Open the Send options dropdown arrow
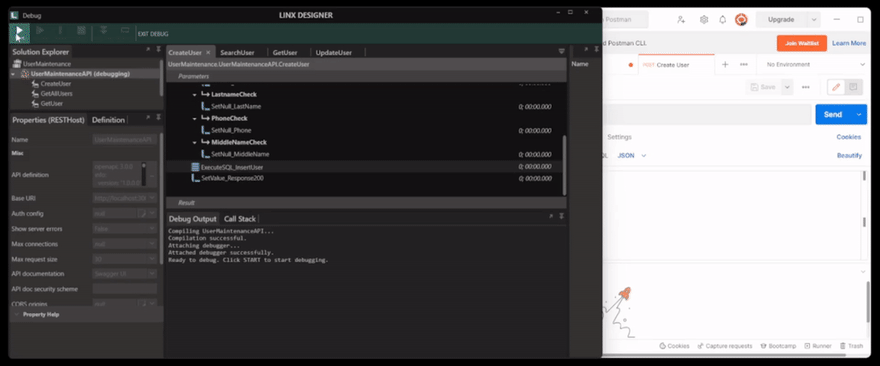The image size is (880, 366). [x=860, y=115]
